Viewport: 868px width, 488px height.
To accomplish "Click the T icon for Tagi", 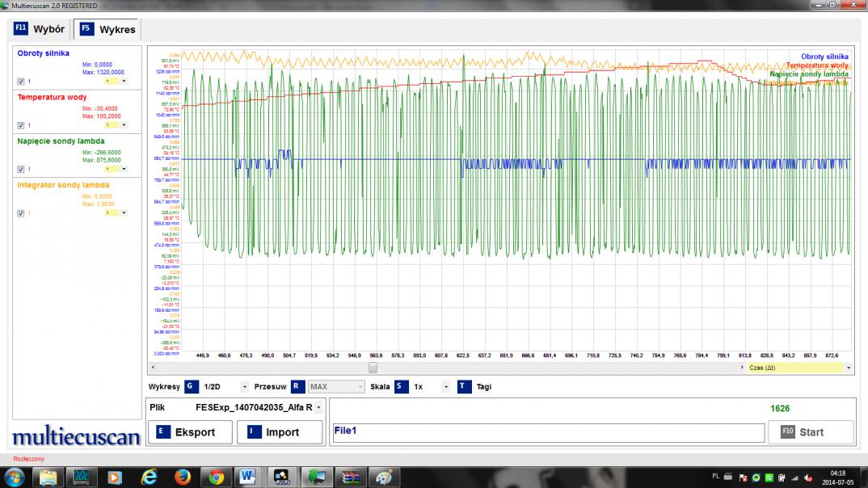I will tap(464, 386).
